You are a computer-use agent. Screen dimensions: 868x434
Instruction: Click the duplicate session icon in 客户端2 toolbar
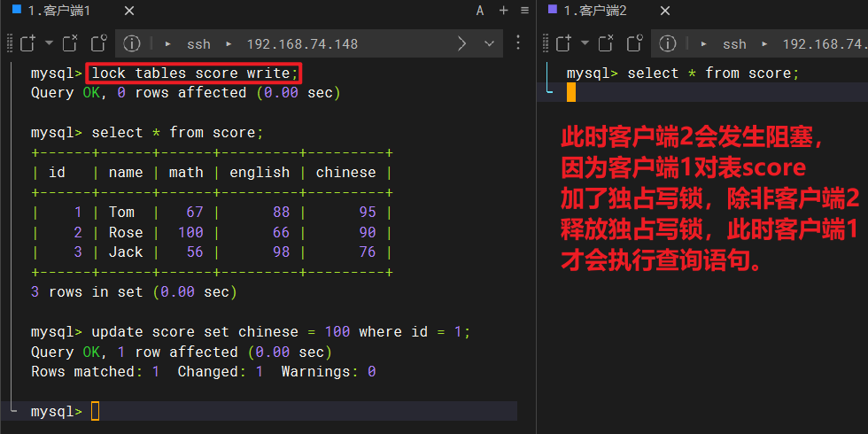click(x=634, y=43)
